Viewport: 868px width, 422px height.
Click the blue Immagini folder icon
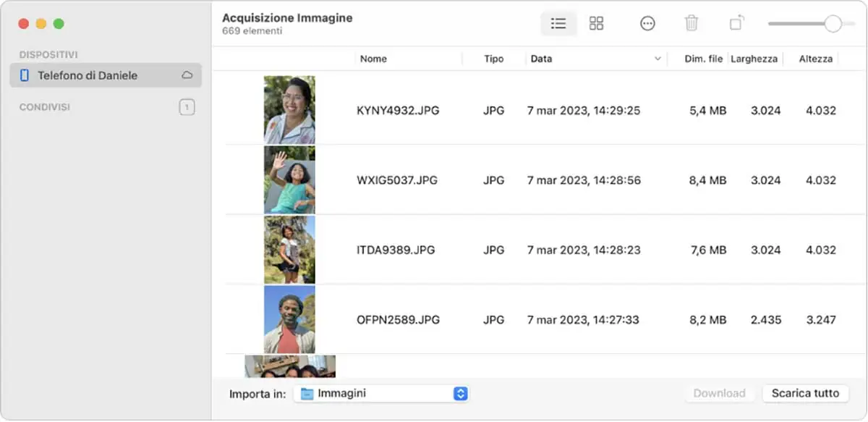click(x=307, y=393)
